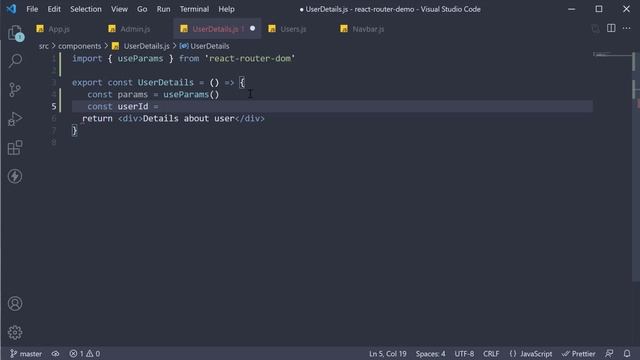Open Source Control view in activity bar
This screenshot has width=640, height=360.
[x=15, y=90]
